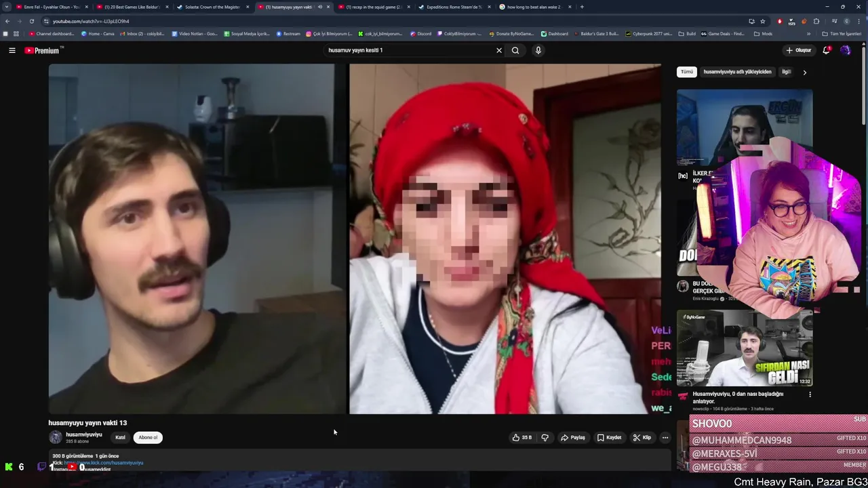Image resolution: width=868 pixels, height=488 pixels.
Task: Show more filter chips with right arrow
Action: (805, 72)
